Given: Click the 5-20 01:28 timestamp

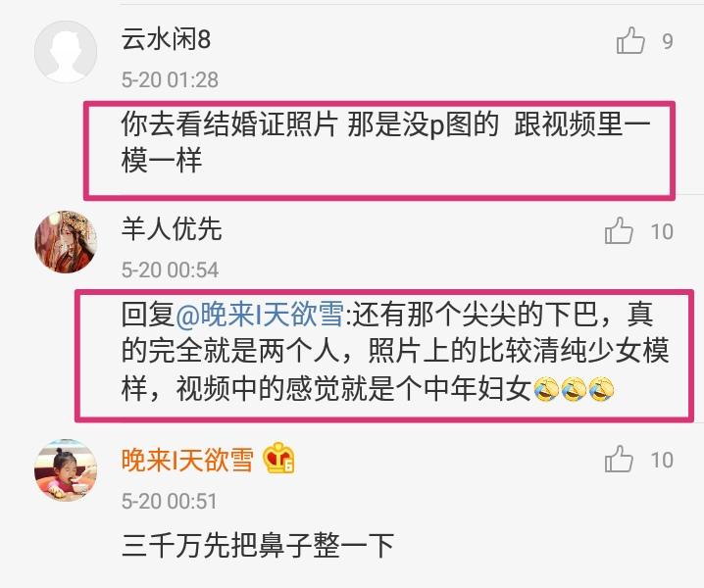Looking at the screenshot, I should pos(170,80).
